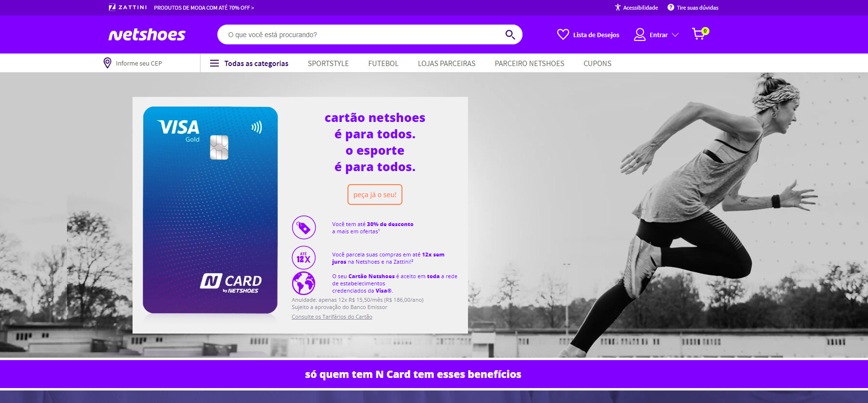The width and height of the screenshot is (868, 403).
Task: Select the FUTEBOL menu item
Action: [383, 64]
